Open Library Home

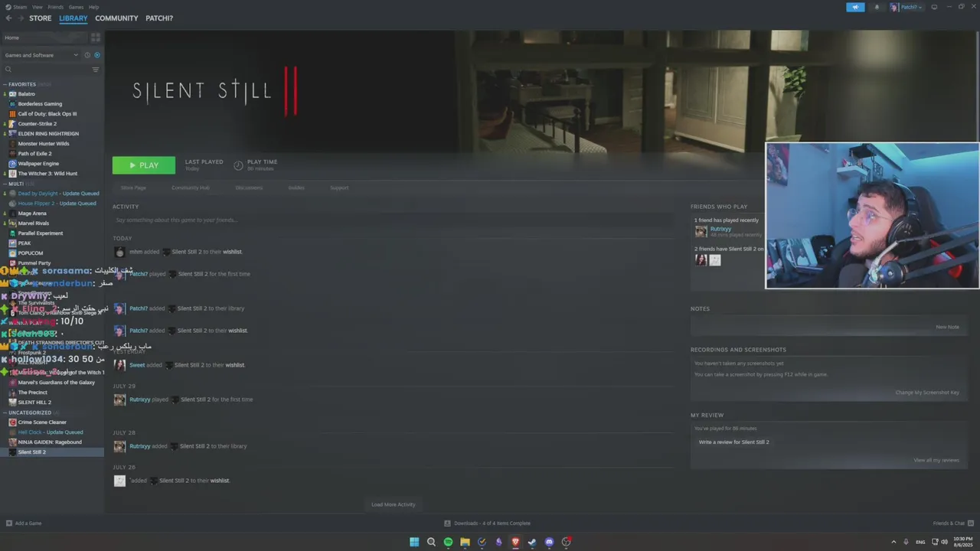coord(44,37)
